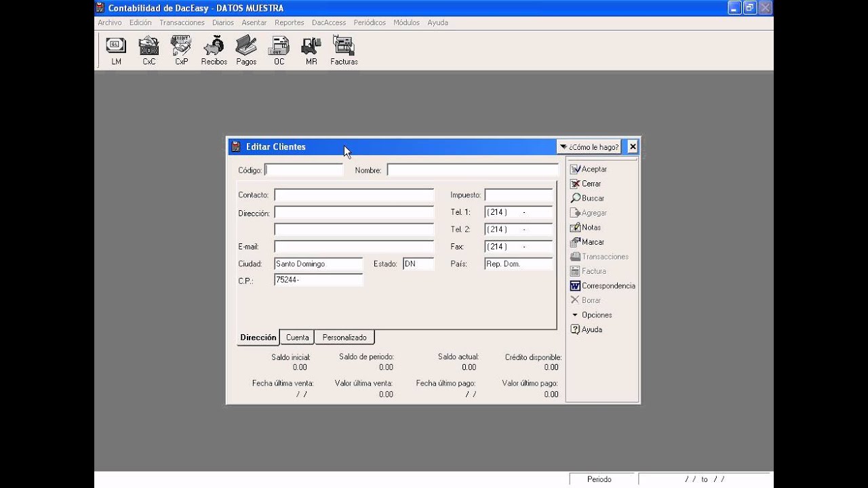Expand the Opciones dropdown

point(591,314)
